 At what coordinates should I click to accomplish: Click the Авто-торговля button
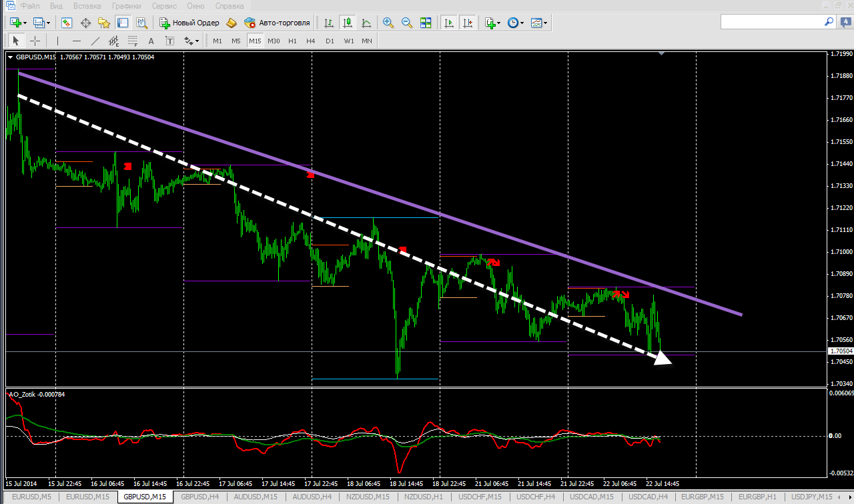pos(278,23)
